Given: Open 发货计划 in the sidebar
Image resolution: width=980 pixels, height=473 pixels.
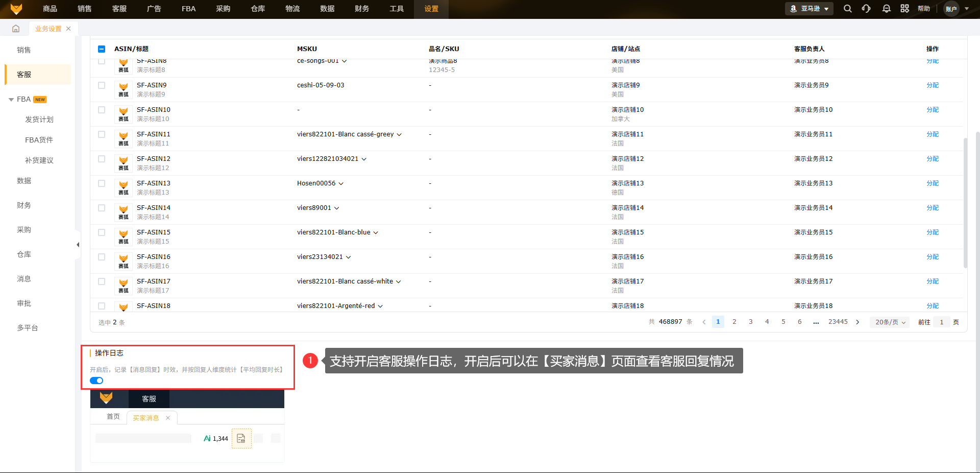Looking at the screenshot, I should (39, 120).
